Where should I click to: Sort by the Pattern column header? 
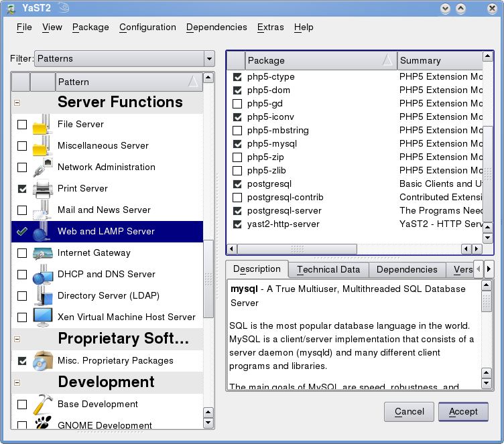click(x=129, y=82)
